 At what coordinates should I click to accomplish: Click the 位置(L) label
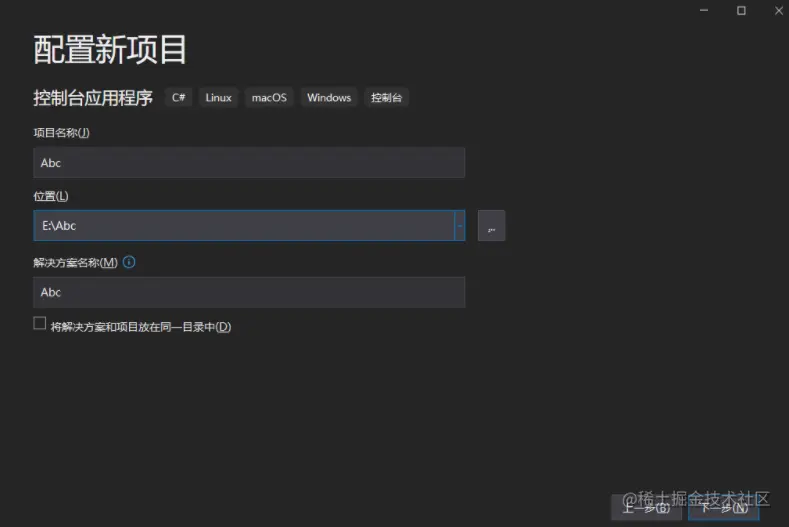tap(51, 196)
